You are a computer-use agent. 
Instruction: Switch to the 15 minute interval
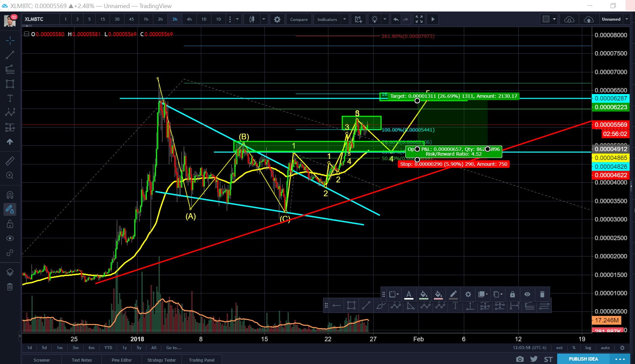(x=103, y=19)
